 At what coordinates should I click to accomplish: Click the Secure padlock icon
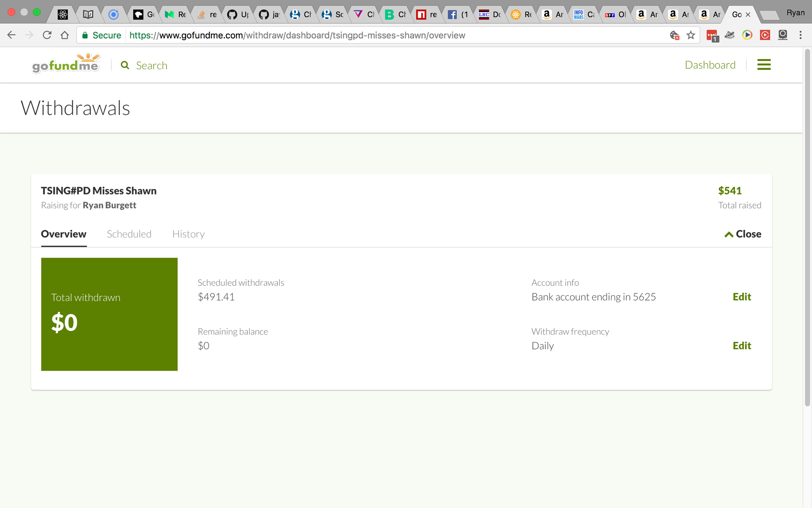[85, 35]
